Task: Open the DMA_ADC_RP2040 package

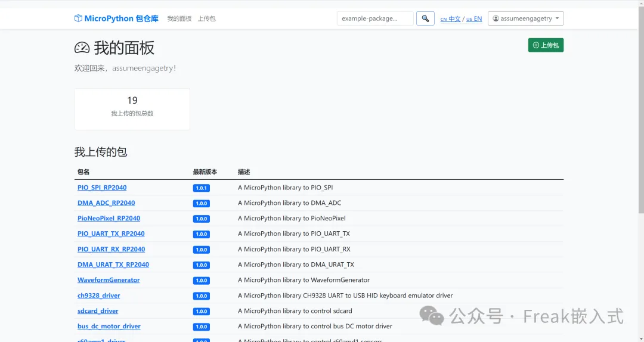Action: (106, 203)
